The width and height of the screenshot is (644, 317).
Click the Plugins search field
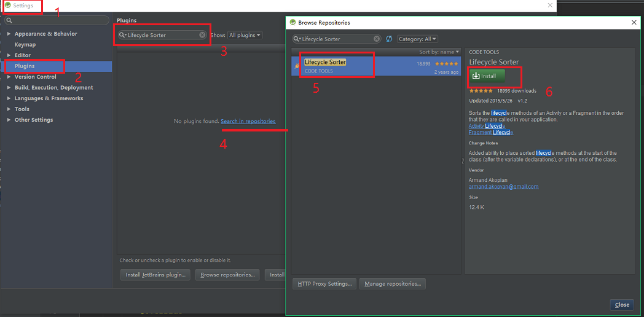163,35
